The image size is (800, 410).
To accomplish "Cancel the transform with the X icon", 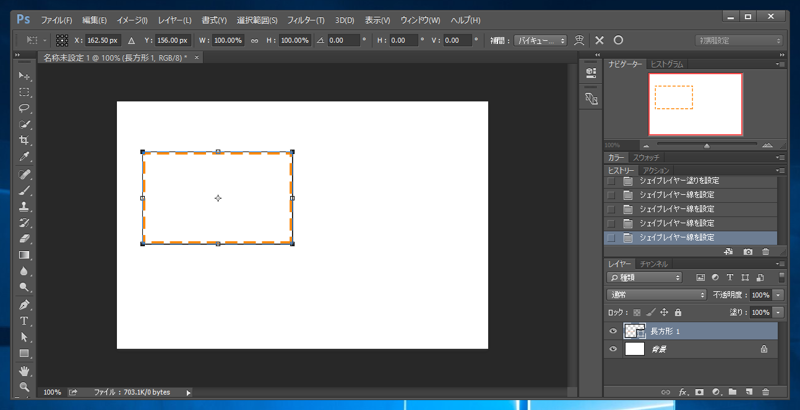I will (x=599, y=40).
